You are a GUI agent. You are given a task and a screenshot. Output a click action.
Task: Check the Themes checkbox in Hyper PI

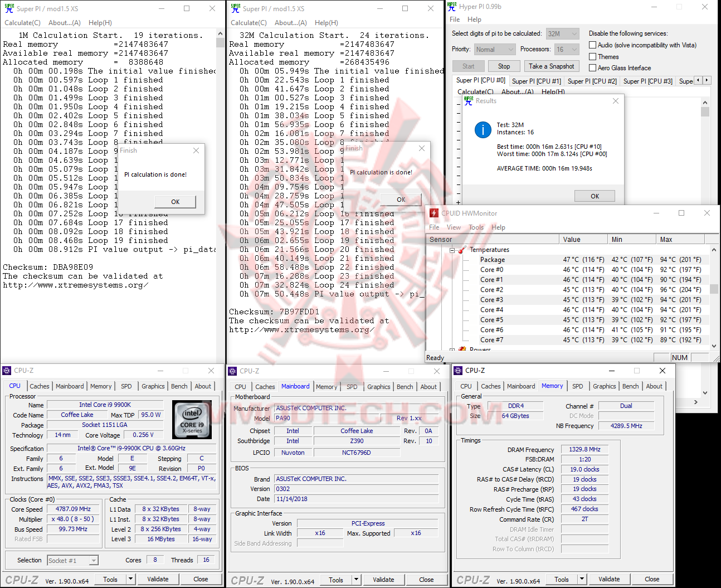pyautogui.click(x=593, y=57)
